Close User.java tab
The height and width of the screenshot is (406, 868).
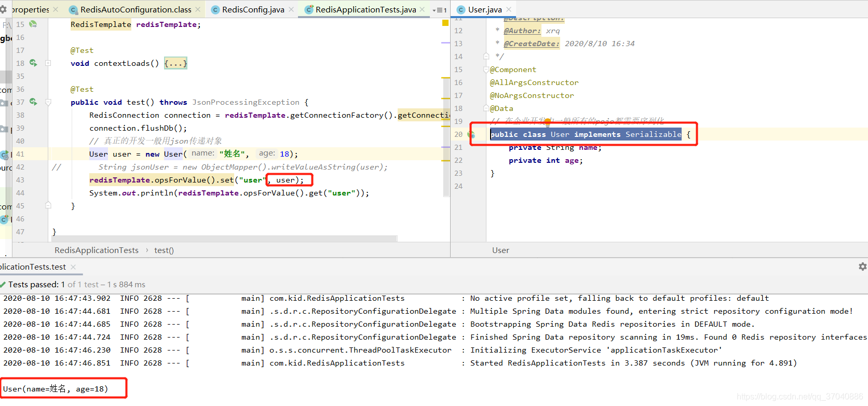click(x=509, y=9)
